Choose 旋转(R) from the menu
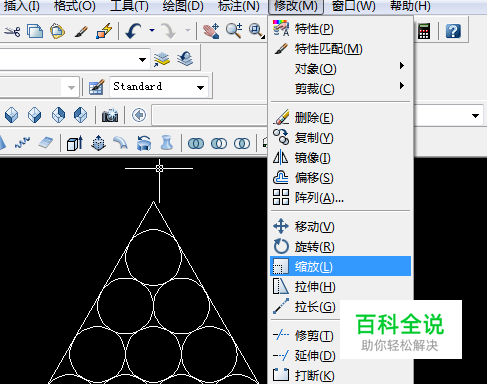The width and height of the screenshot is (487, 384). [x=341, y=247]
